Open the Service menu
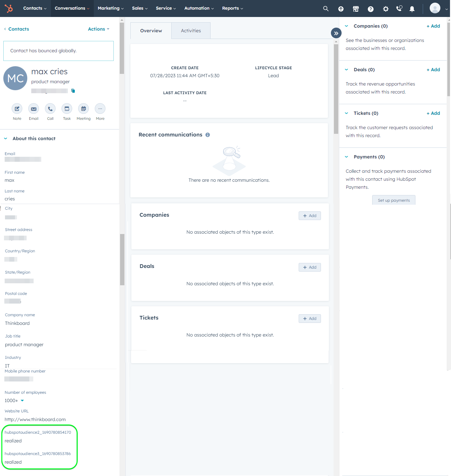Screen dimensions: 451x476 pyautogui.click(x=166, y=8)
